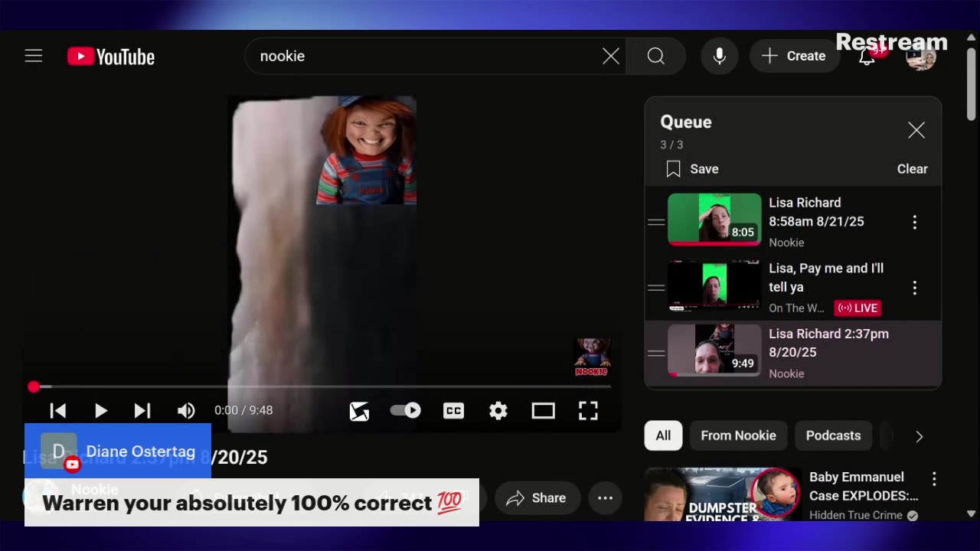The height and width of the screenshot is (551, 980).
Task: Toggle closed captions CC
Action: (x=453, y=411)
